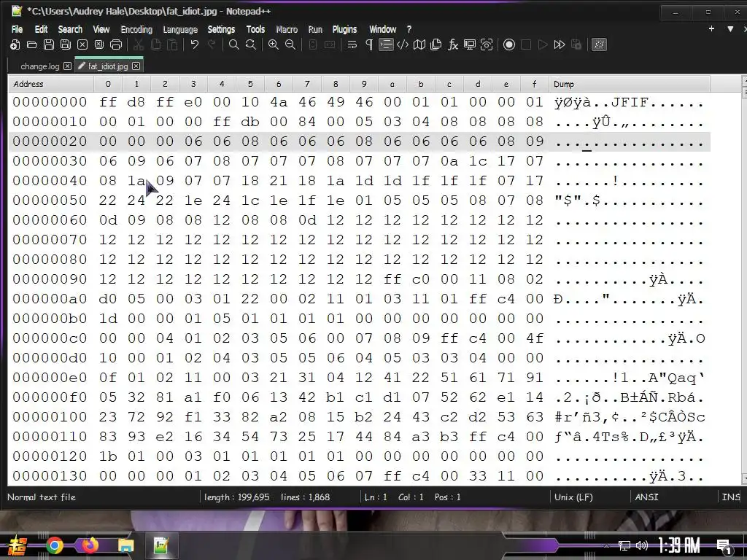Open Find with the magnifier icon

[234, 44]
